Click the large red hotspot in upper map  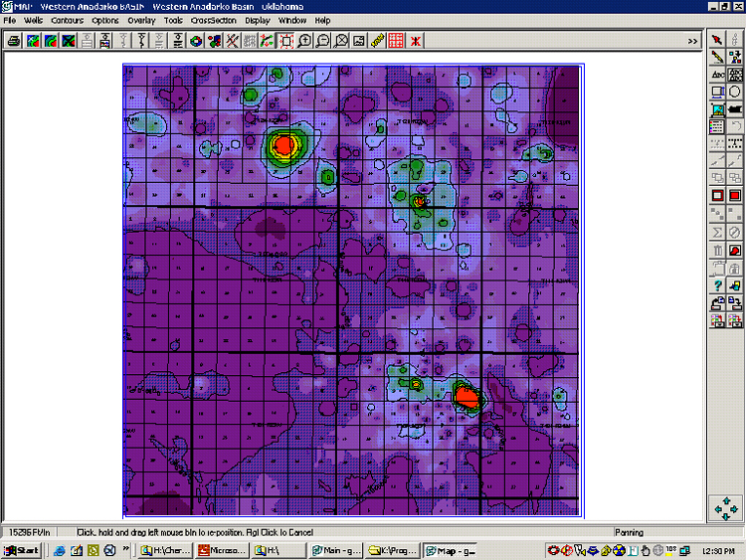click(x=284, y=144)
